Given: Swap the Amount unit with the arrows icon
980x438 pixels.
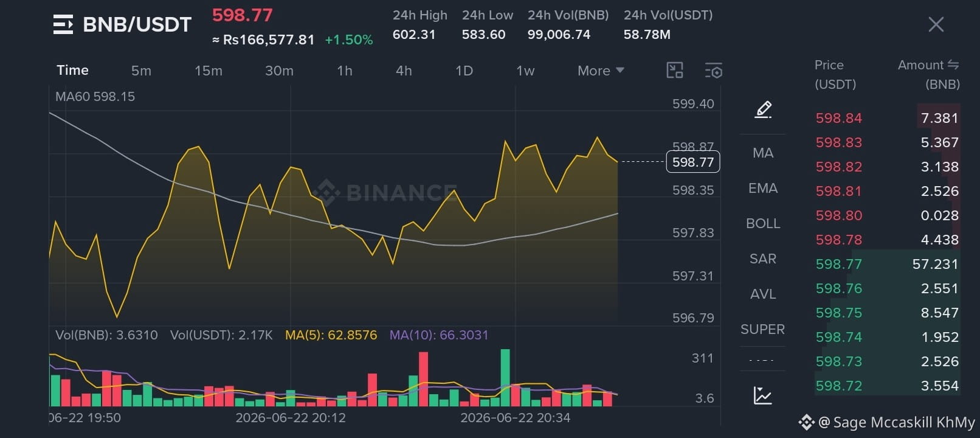Looking at the screenshot, I should click(x=953, y=64).
